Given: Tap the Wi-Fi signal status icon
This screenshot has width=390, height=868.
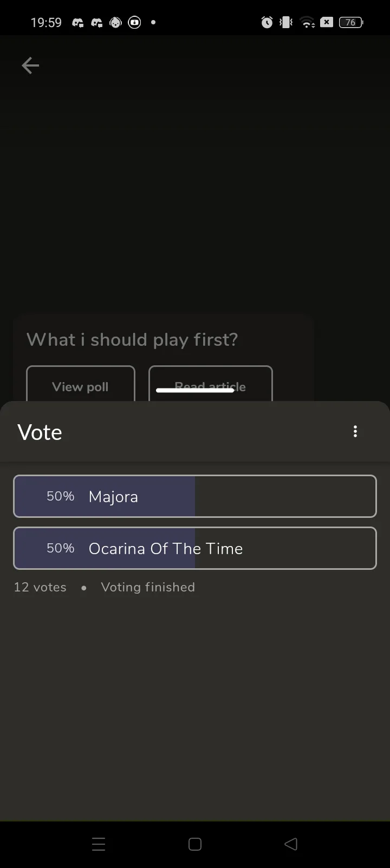Looking at the screenshot, I should click(x=308, y=22).
